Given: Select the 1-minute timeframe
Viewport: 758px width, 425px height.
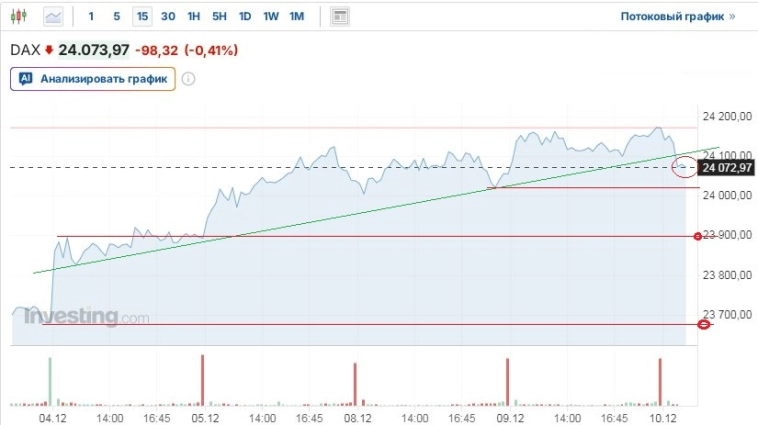Looking at the screenshot, I should (92, 16).
